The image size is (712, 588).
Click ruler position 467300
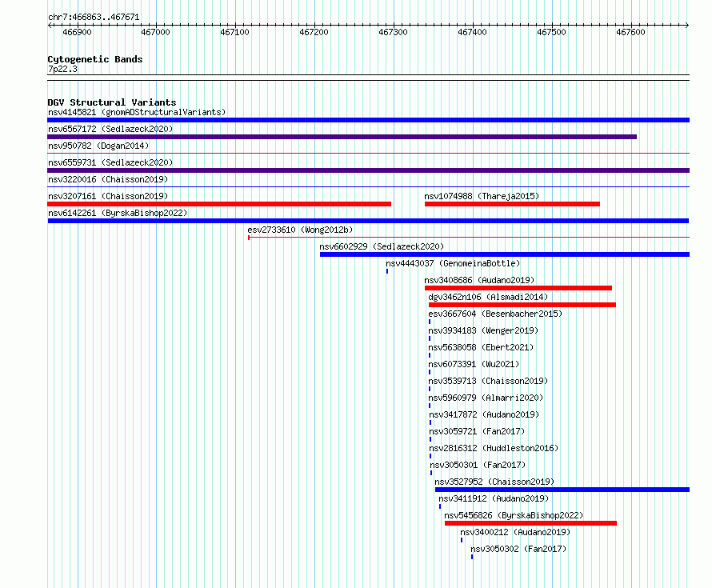(x=394, y=32)
